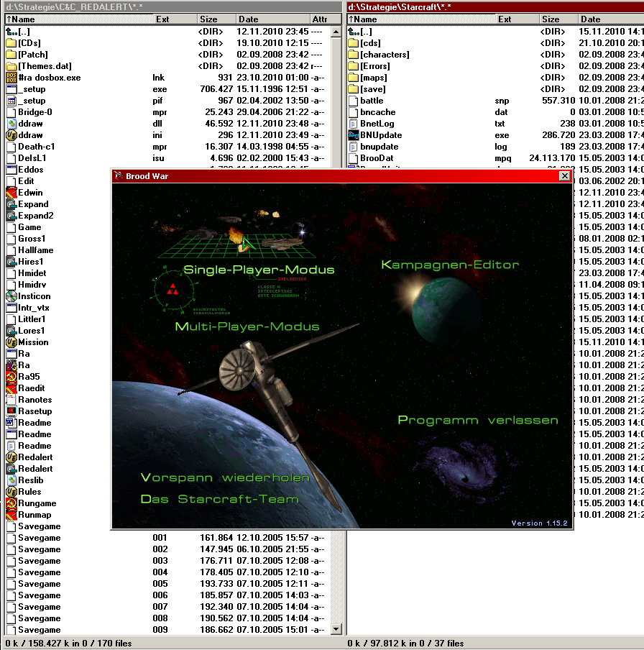This screenshot has height=650, width=644.
Task: Select the bncache dat file
Action: [496, 112]
